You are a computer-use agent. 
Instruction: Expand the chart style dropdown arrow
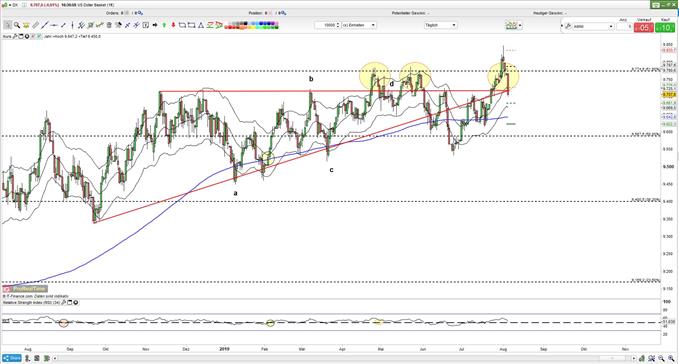click(x=520, y=26)
